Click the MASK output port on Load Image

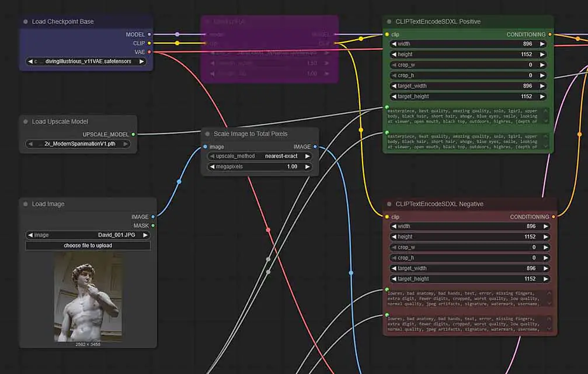153,225
